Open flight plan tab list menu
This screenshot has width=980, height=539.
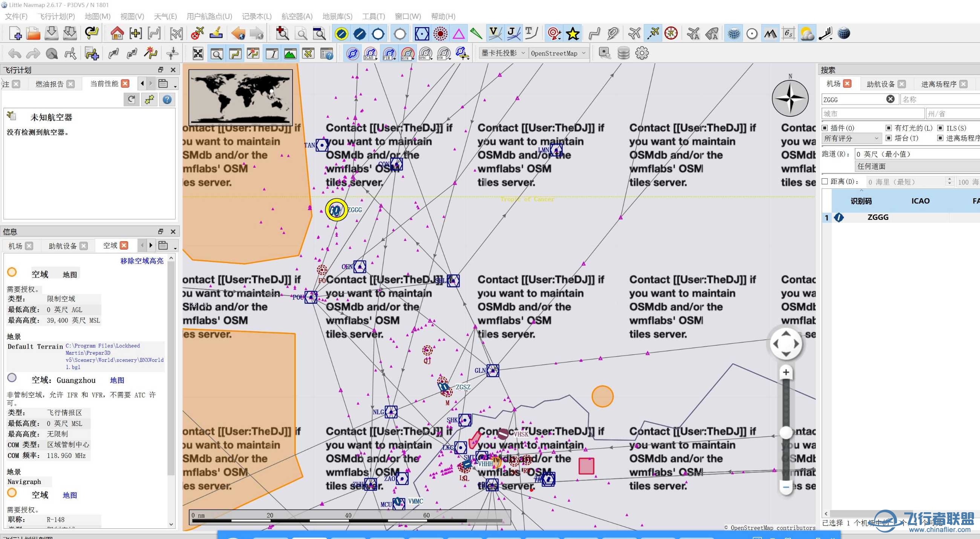point(167,84)
